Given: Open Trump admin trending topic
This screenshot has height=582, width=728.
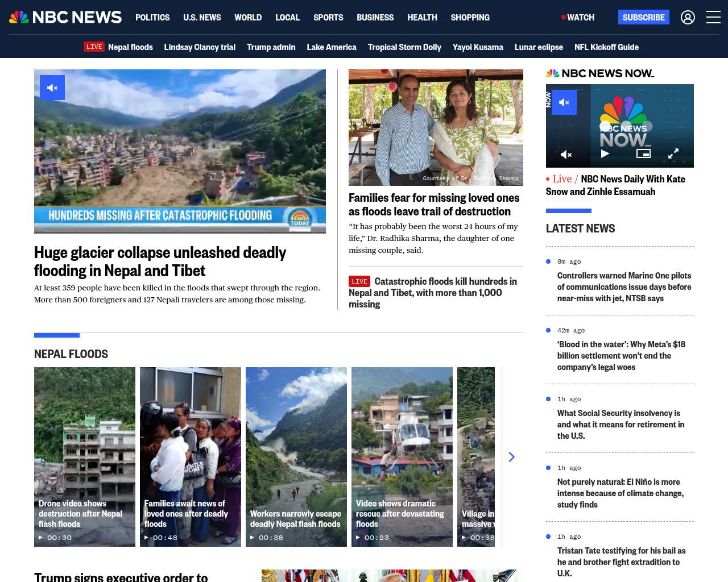Looking at the screenshot, I should tap(271, 47).
